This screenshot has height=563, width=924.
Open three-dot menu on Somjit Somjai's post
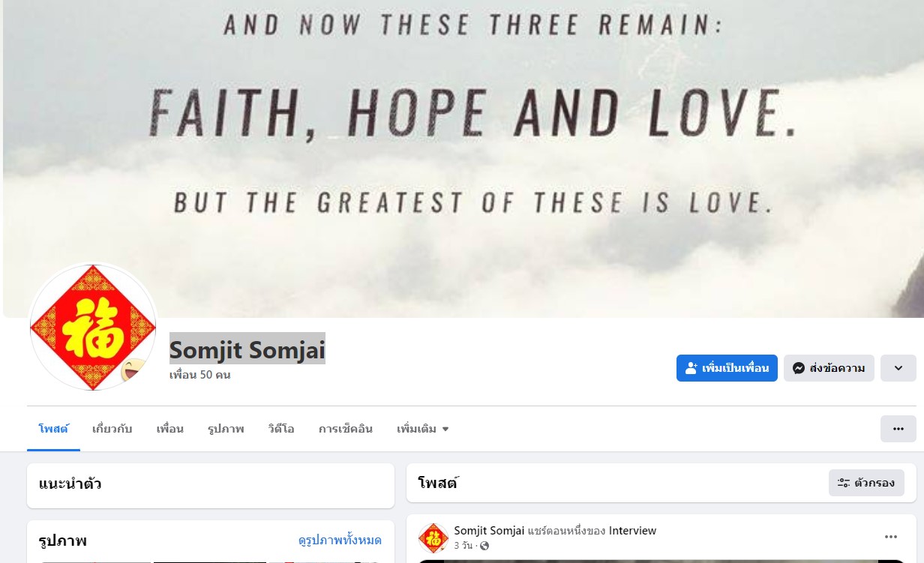point(891,537)
